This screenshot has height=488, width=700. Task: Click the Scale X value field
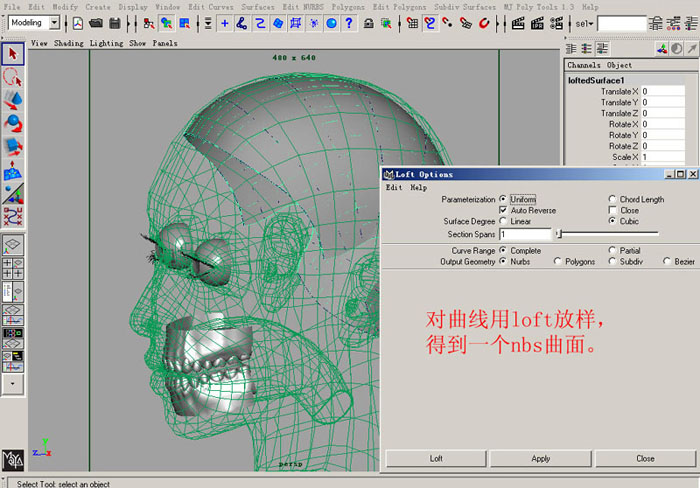tap(663, 157)
